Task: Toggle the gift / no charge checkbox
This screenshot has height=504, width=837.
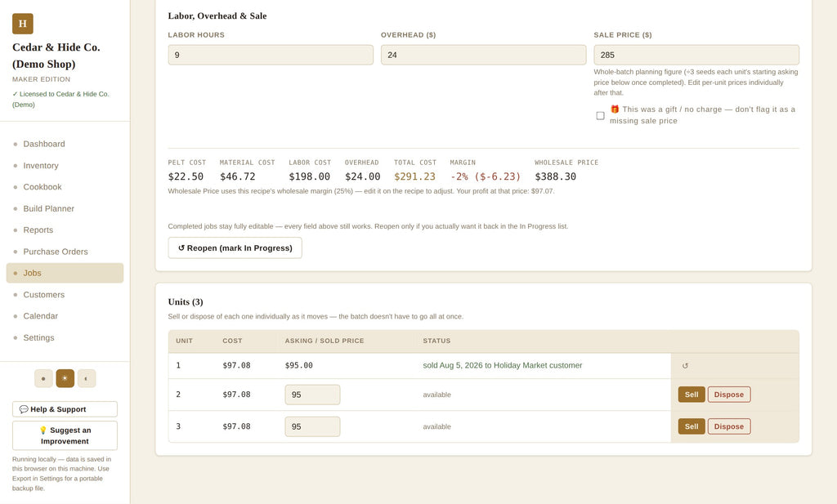Action: [x=600, y=115]
